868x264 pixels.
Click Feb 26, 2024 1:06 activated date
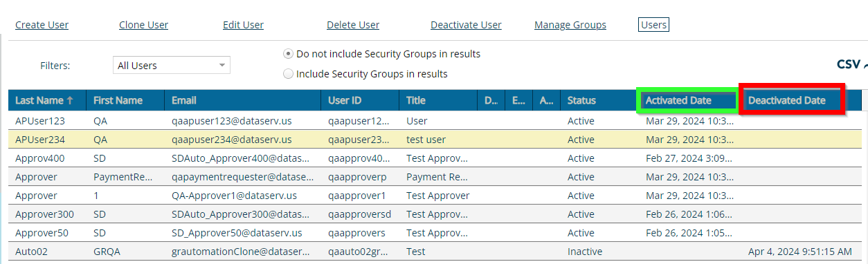point(689,214)
